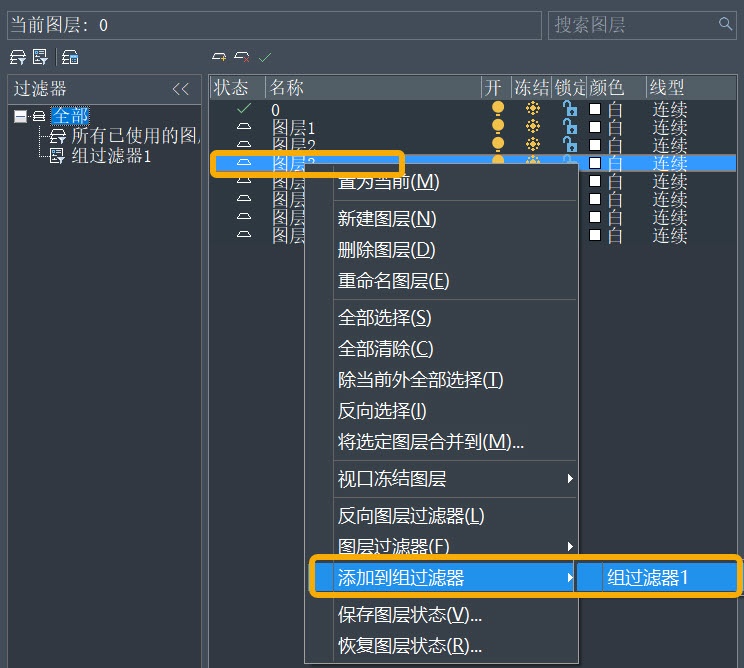Toggle the on/off bulb for layer 0

(x=498, y=108)
